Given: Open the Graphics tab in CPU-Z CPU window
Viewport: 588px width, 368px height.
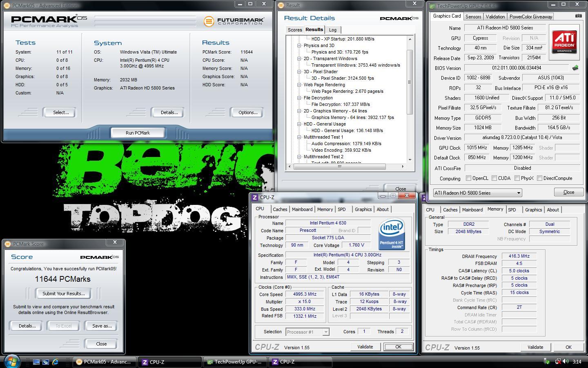Looking at the screenshot, I should [x=363, y=209].
